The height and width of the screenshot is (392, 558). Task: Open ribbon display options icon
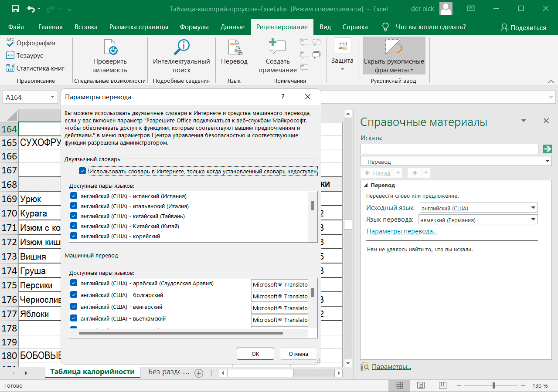click(470, 9)
